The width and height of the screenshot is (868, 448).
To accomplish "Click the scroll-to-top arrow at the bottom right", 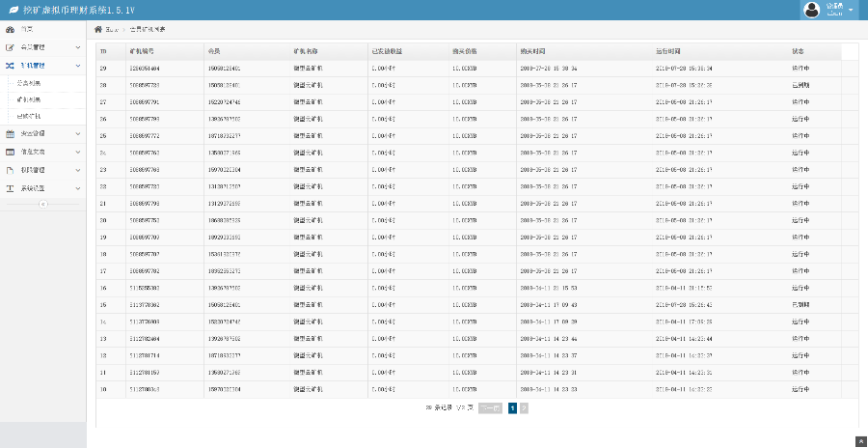I will (859, 440).
